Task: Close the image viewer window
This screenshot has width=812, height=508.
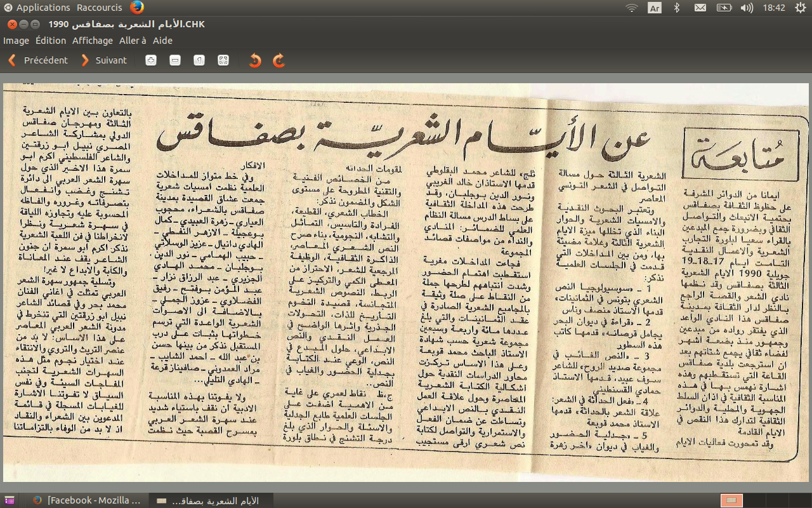Action: [x=12, y=24]
